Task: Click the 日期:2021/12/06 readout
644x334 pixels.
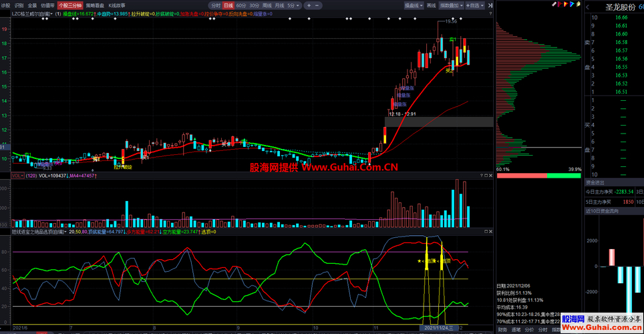Action: click(513, 286)
